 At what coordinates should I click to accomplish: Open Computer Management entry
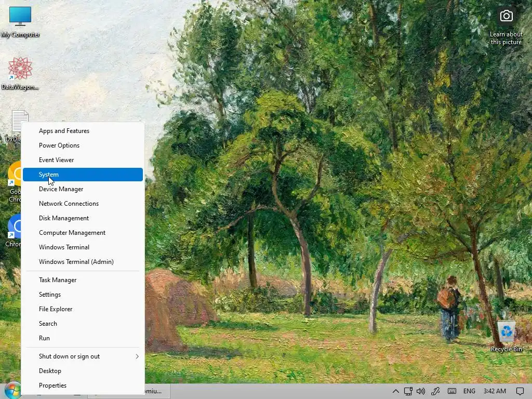pyautogui.click(x=83, y=233)
